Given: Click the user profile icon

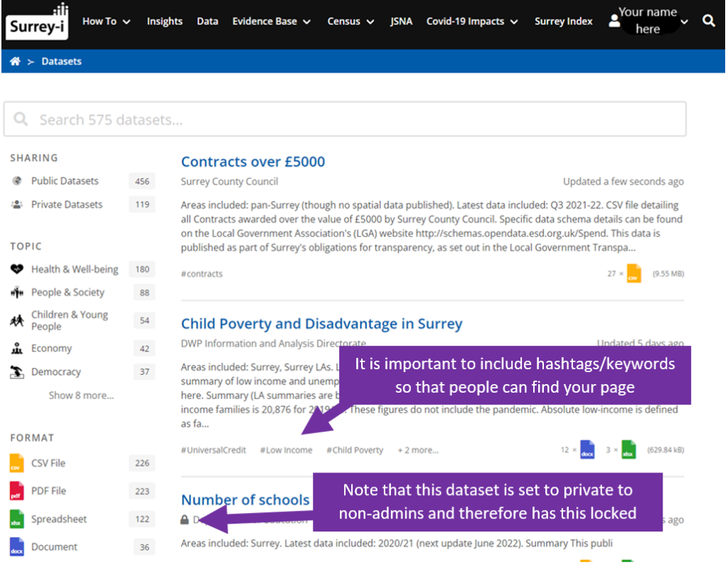Looking at the screenshot, I should click(x=614, y=21).
